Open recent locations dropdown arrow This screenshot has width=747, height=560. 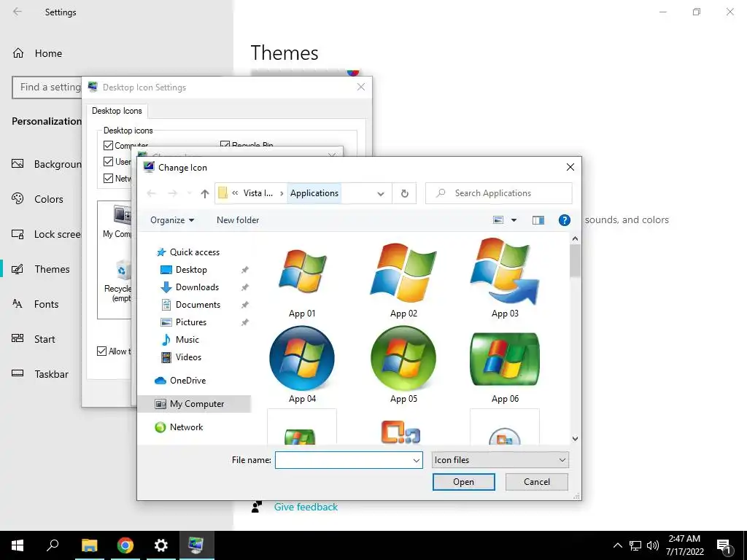[189, 193]
